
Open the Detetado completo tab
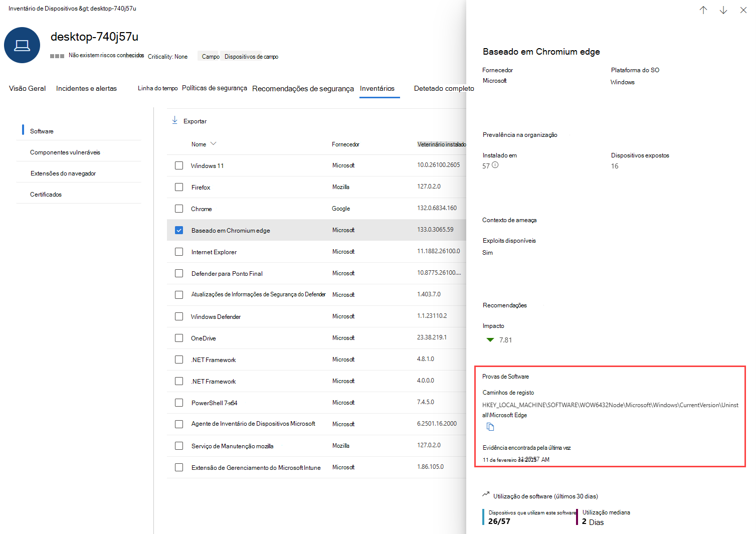pos(444,89)
